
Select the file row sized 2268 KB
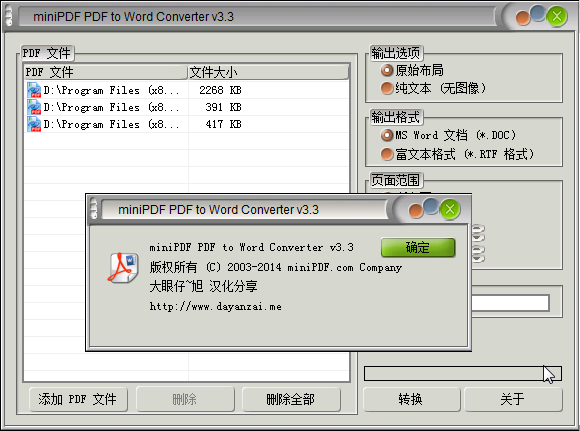coord(186,90)
